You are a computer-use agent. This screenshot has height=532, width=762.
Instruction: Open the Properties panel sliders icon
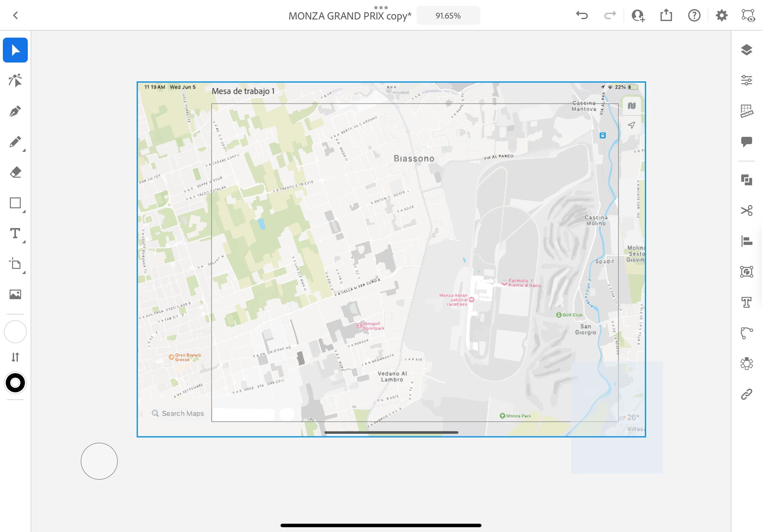(x=746, y=80)
